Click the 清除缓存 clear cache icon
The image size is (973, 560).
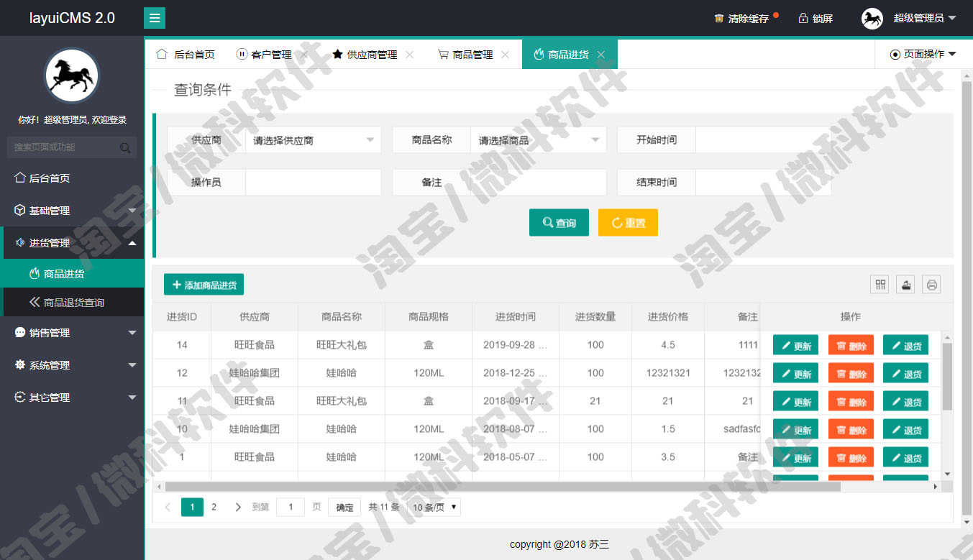pyautogui.click(x=718, y=19)
